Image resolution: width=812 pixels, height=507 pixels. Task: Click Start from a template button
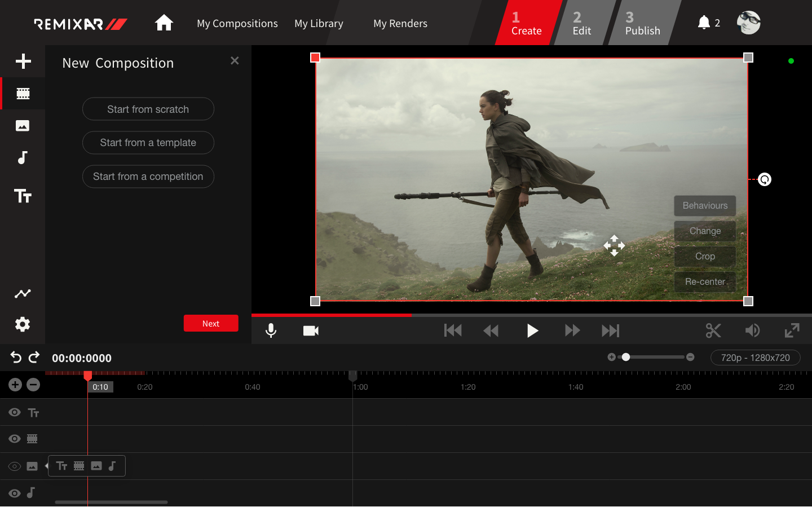pyautogui.click(x=148, y=143)
